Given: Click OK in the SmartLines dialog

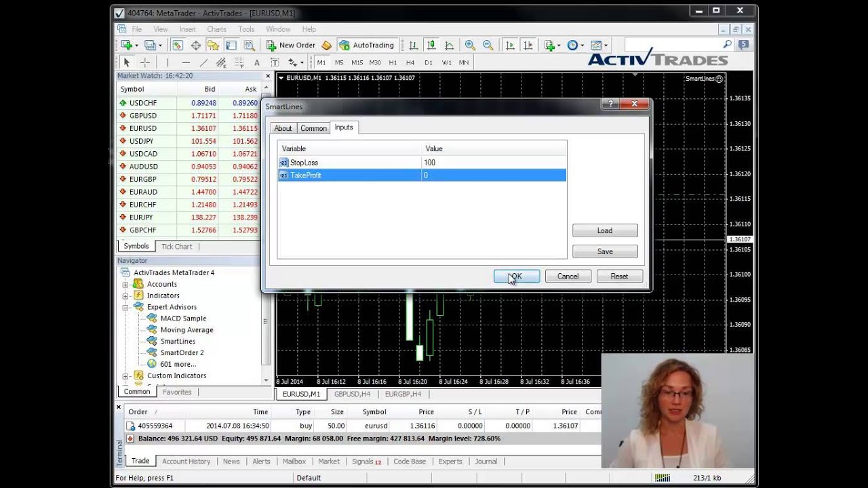Looking at the screenshot, I should coord(517,277).
